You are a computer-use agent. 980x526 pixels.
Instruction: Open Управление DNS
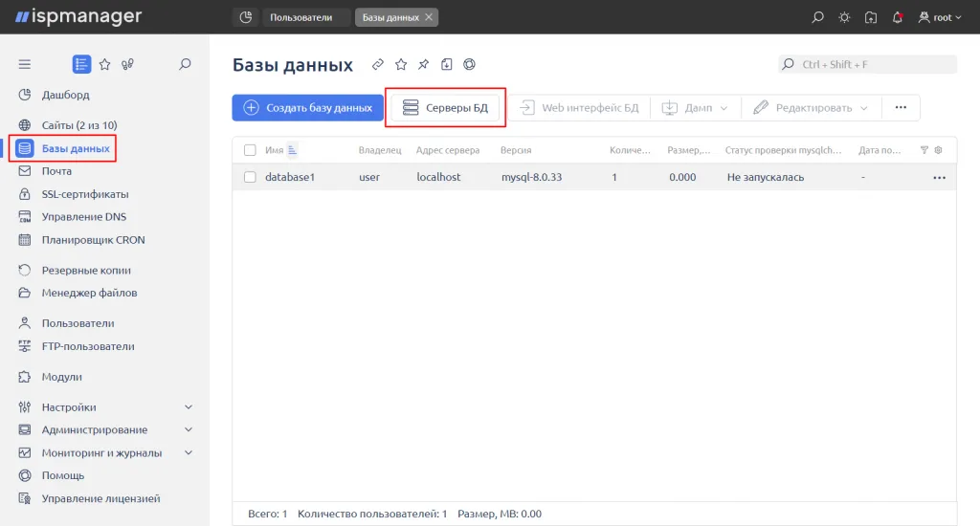84,217
